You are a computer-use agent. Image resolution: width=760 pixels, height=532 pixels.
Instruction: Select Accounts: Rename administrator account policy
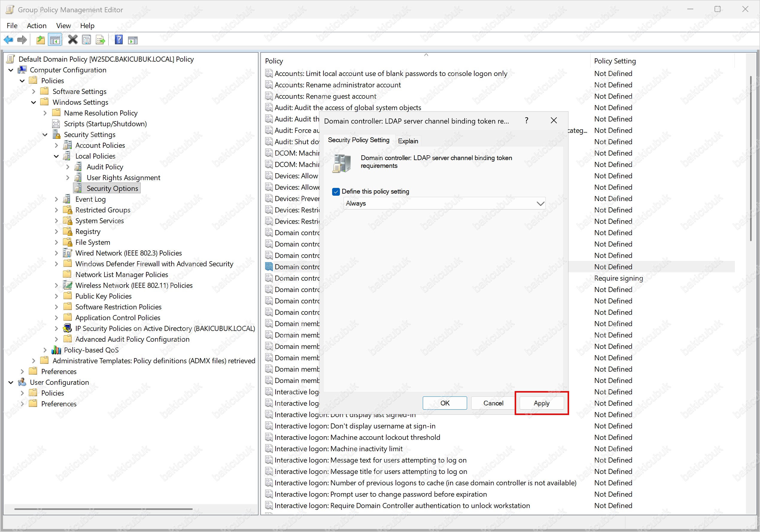(337, 85)
